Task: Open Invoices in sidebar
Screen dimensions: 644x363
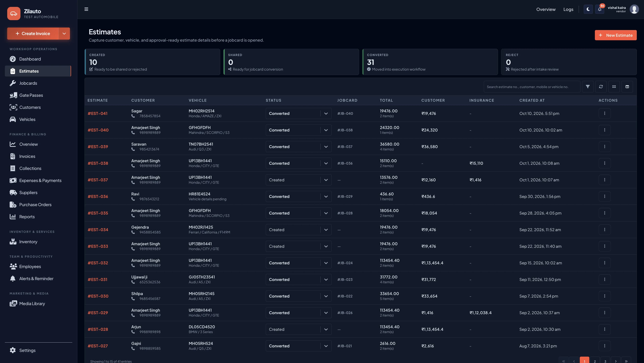Action: [38, 156]
